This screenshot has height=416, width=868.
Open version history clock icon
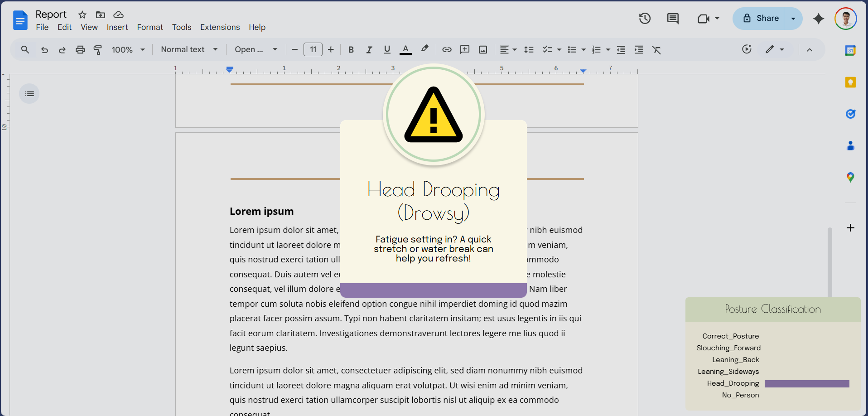tap(645, 19)
